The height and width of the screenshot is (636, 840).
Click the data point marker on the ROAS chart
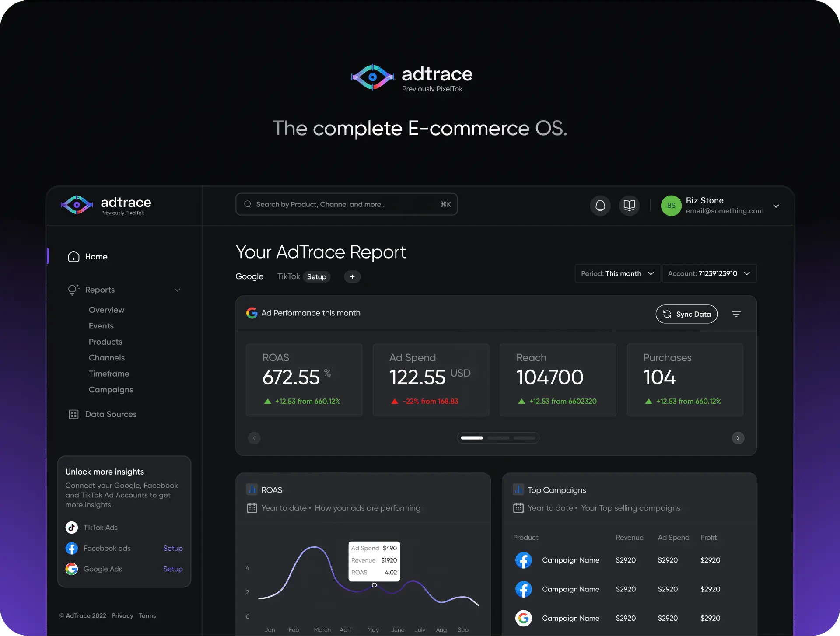374,585
